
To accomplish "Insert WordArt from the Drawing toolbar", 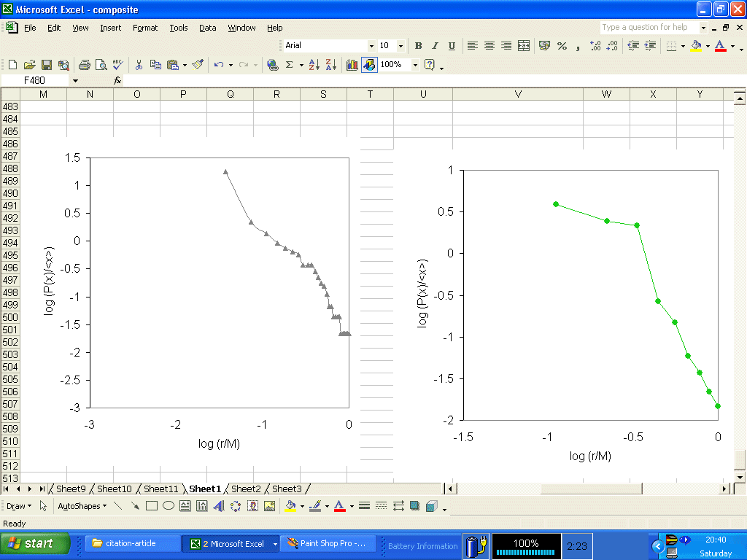I will tap(219, 506).
